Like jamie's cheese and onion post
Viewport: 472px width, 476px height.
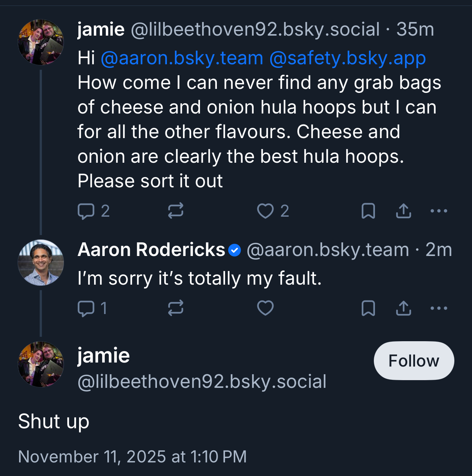coord(265,211)
